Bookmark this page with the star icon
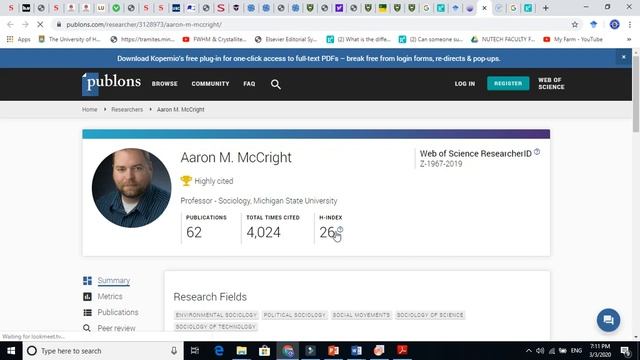The image size is (640, 360). click(575, 24)
